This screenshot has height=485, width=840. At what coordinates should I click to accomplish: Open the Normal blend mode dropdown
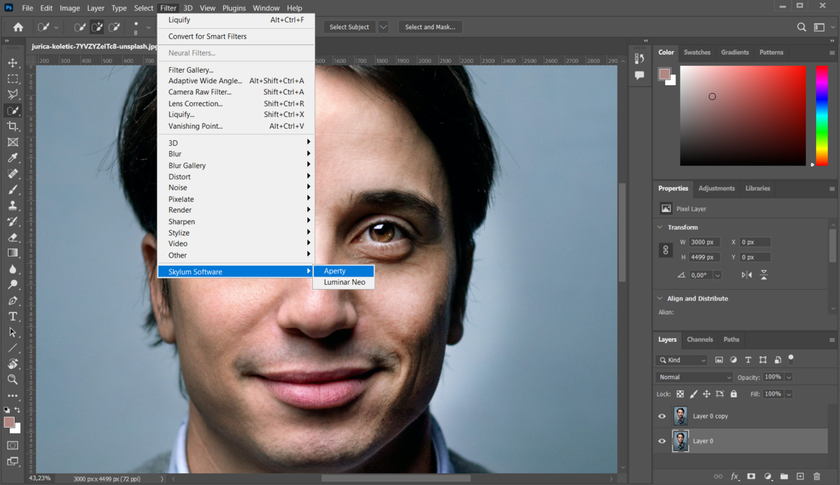click(694, 377)
